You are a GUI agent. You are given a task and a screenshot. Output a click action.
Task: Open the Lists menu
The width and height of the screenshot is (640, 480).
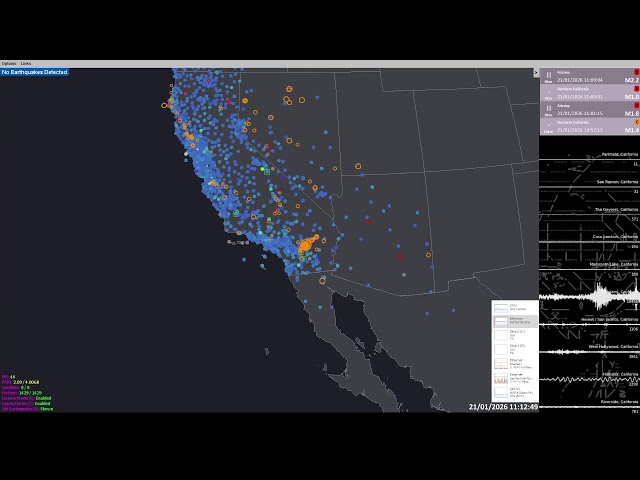click(26, 64)
